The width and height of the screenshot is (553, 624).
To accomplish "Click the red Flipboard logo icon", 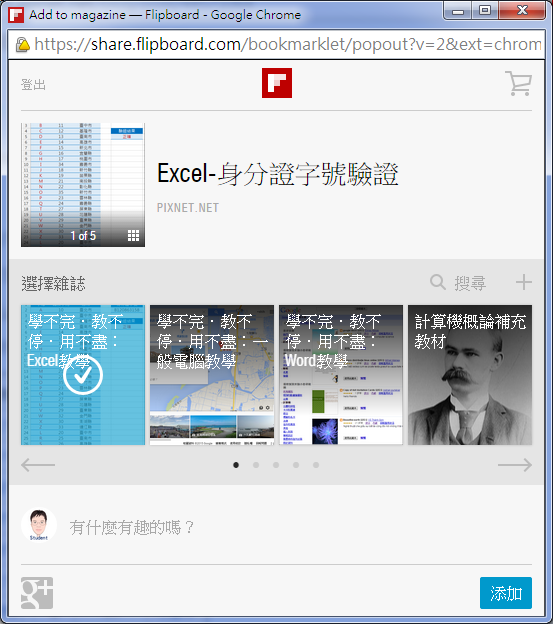I will click(x=277, y=83).
